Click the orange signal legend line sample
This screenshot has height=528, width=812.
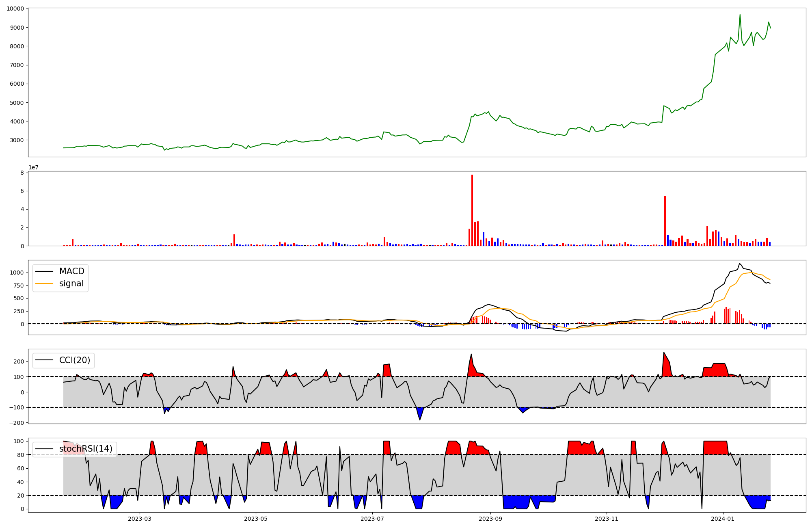[x=44, y=283]
